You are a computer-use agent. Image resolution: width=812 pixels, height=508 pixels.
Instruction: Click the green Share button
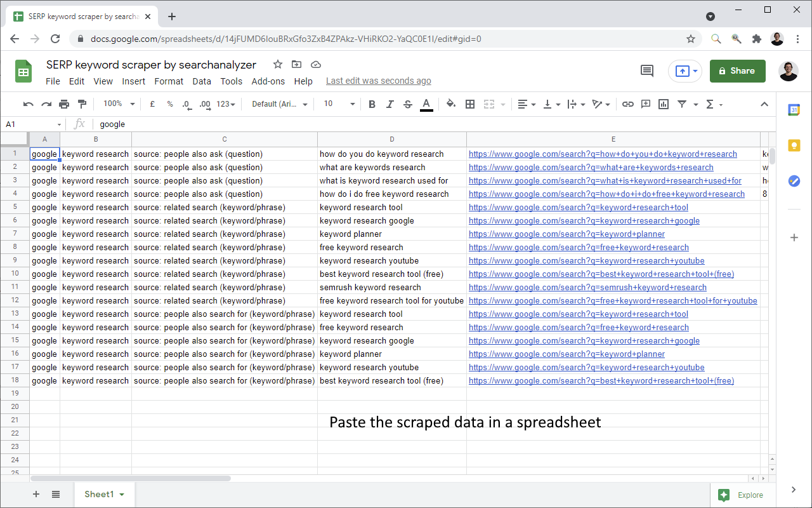tap(738, 71)
